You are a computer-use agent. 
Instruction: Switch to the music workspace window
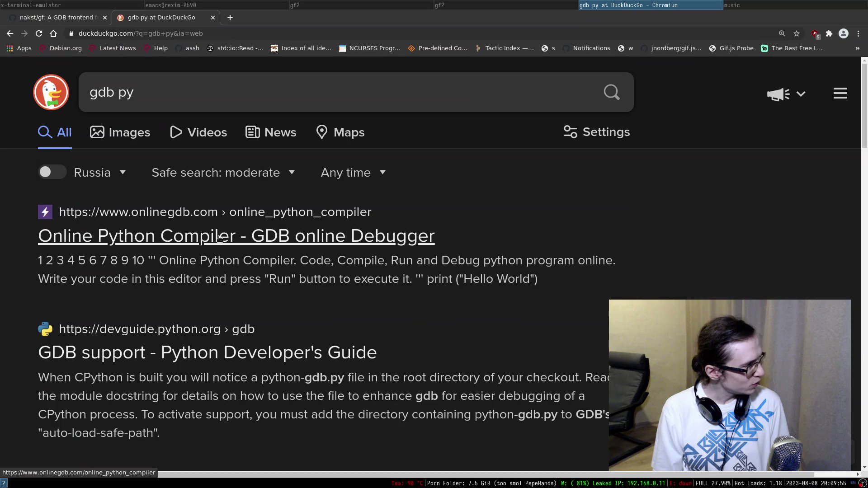tap(795, 5)
